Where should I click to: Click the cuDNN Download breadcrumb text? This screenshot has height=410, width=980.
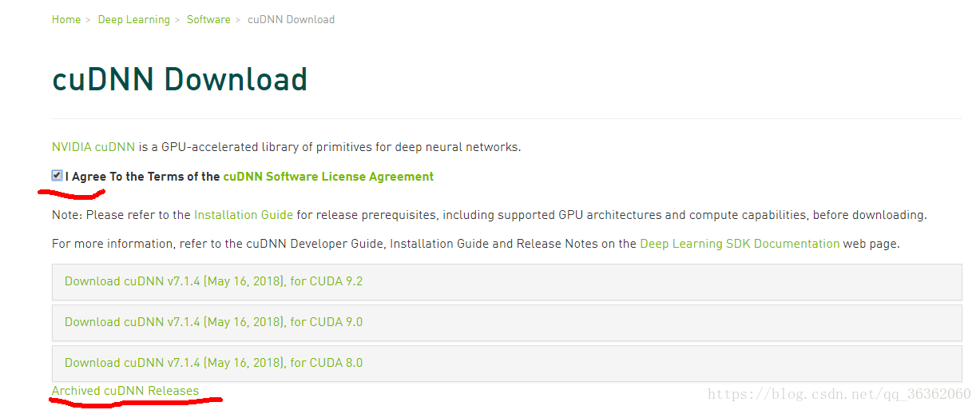(291, 20)
